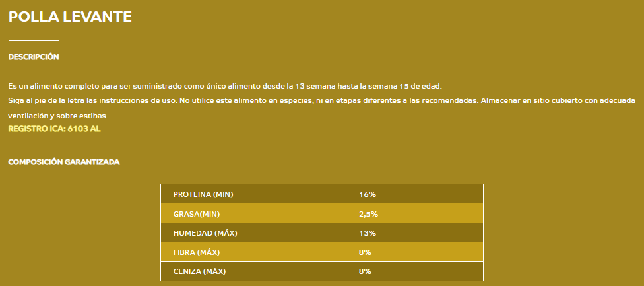Click the 8% value in CENIZA row
This screenshot has height=286, width=644.
click(365, 271)
